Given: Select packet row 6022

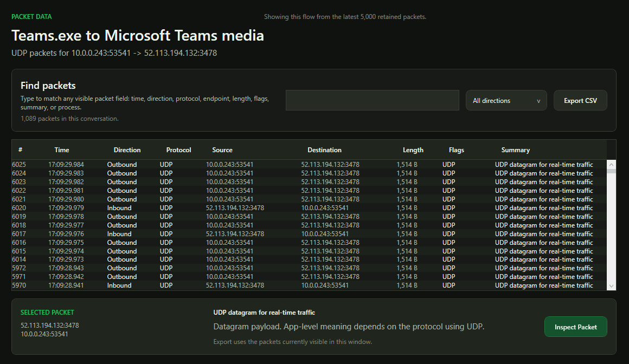Looking at the screenshot, I should [x=309, y=191].
